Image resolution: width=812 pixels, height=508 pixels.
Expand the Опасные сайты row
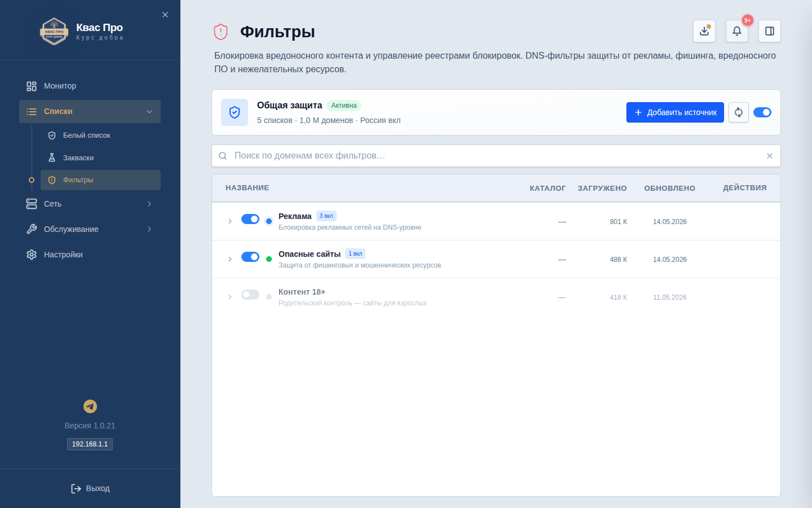click(x=230, y=259)
